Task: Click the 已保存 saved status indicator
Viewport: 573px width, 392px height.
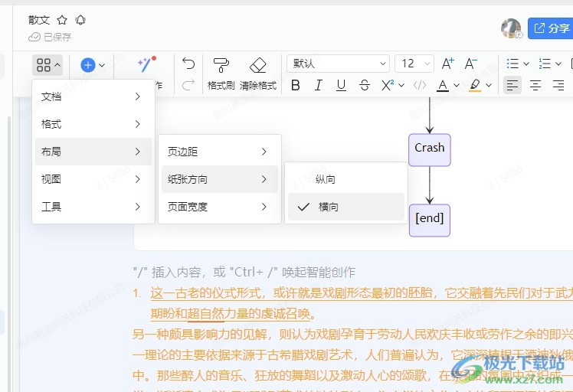Action: [50, 37]
